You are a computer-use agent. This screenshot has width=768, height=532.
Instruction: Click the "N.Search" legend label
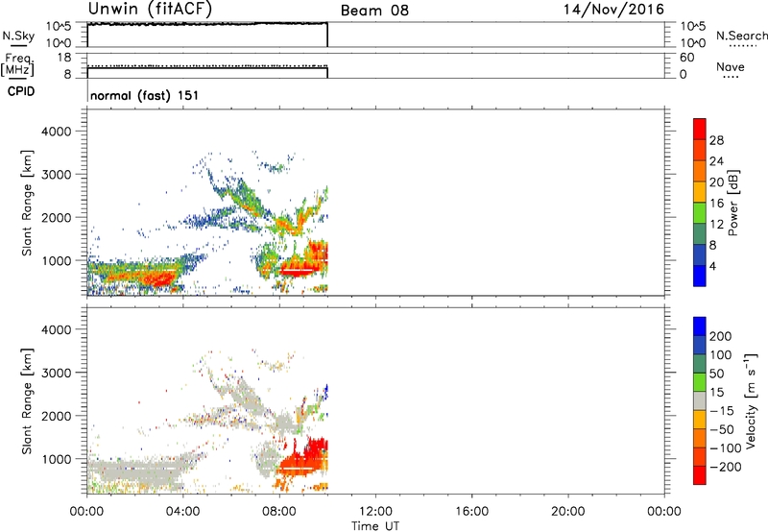click(741, 36)
